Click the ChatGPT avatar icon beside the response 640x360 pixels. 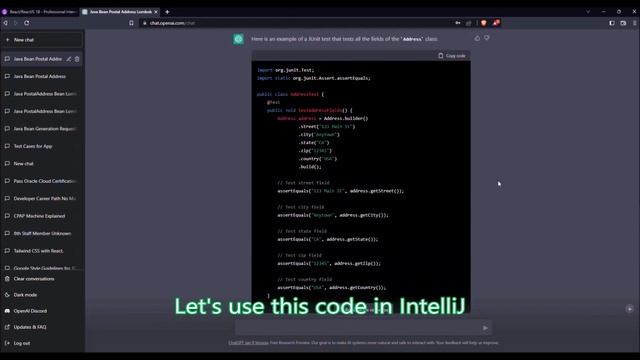[238, 39]
